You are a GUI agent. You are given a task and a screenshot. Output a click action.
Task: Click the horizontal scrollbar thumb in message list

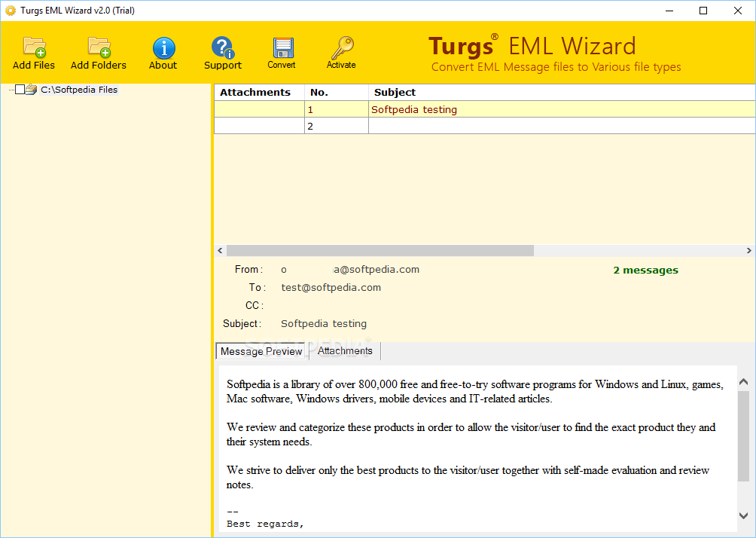click(380, 250)
